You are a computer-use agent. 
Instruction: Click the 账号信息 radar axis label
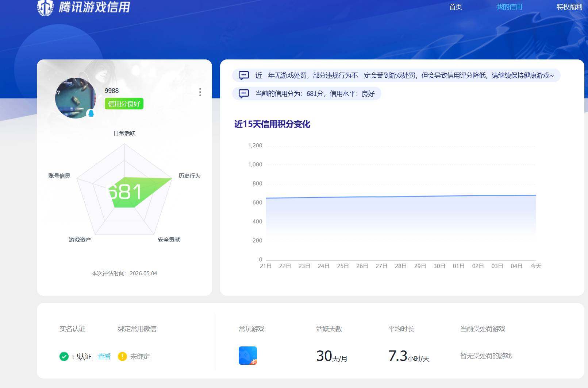coord(59,175)
